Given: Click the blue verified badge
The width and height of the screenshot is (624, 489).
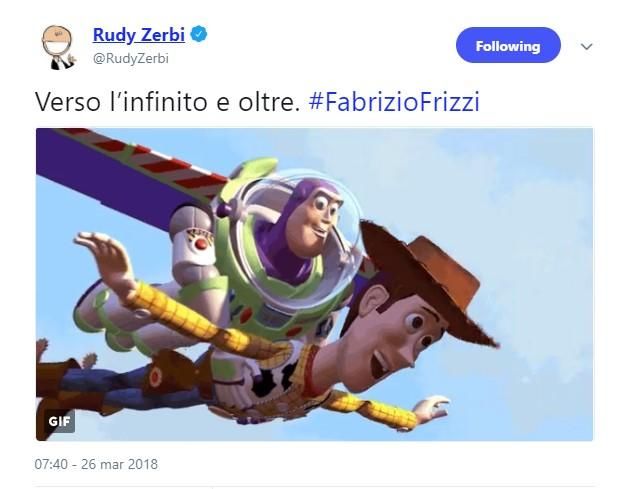Looking at the screenshot, I should [199, 35].
